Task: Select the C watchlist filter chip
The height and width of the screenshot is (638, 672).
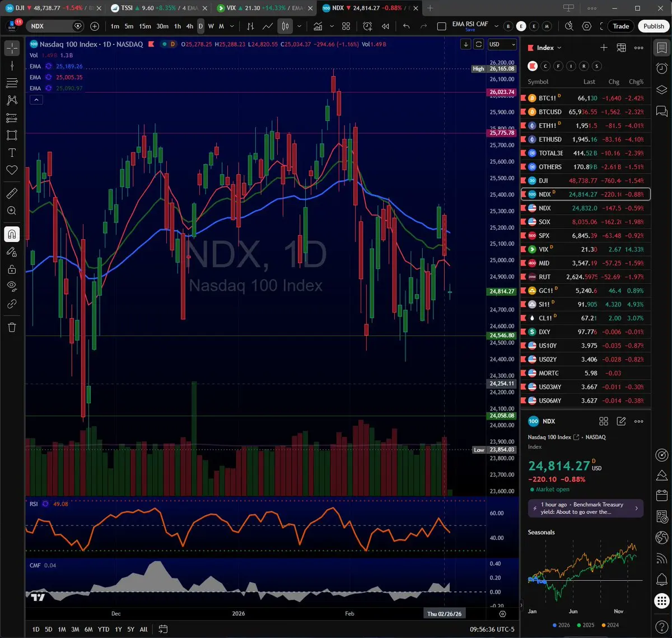Action: [x=546, y=66]
